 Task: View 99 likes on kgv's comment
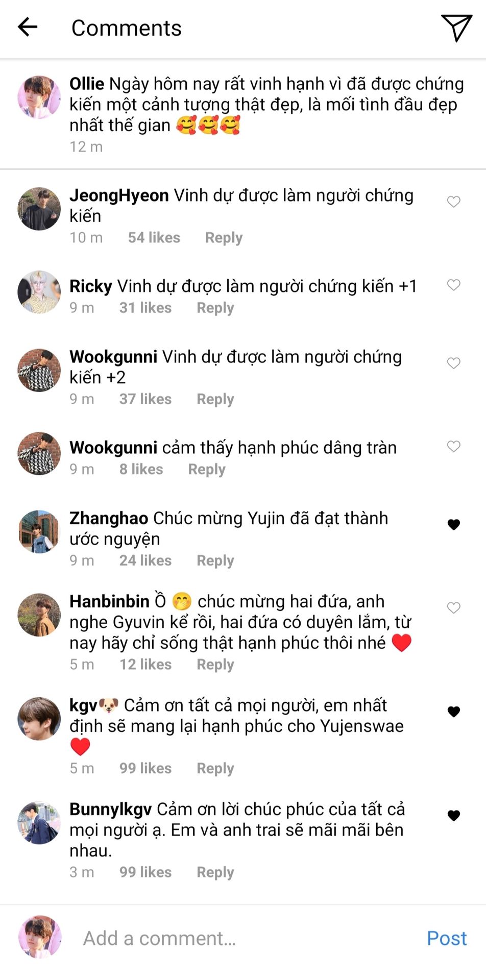point(145,768)
